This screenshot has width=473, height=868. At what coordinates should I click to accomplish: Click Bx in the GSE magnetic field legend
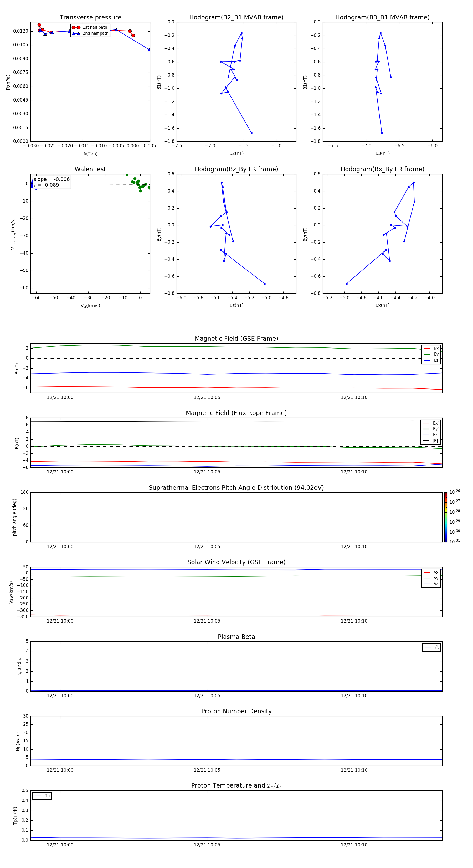click(431, 349)
